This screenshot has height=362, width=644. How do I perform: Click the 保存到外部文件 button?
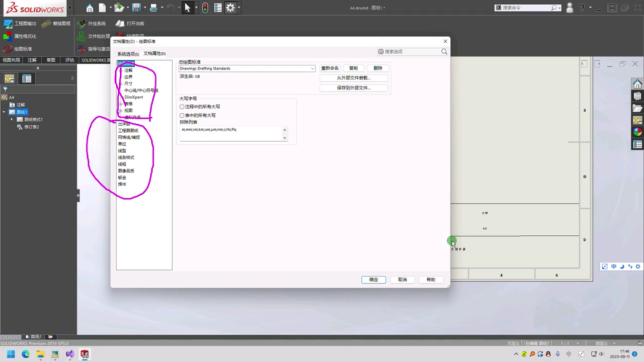pos(354,88)
